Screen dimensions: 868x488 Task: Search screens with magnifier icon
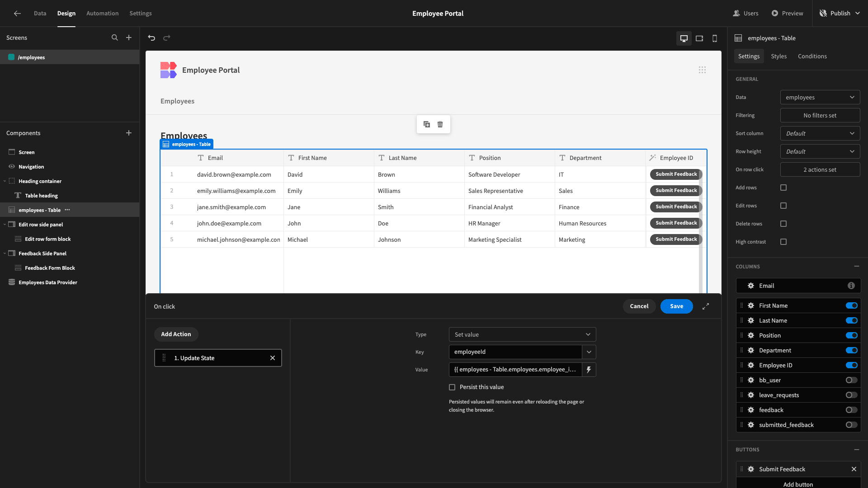click(x=115, y=38)
